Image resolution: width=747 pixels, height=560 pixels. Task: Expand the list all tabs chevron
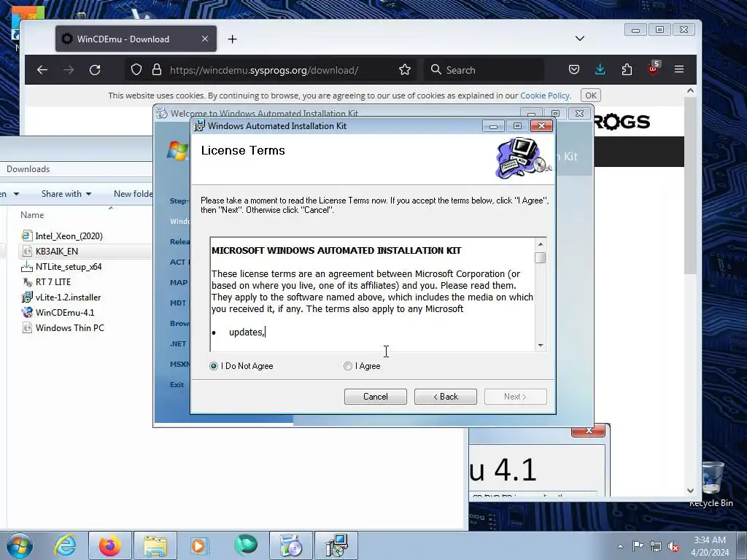pos(580,39)
